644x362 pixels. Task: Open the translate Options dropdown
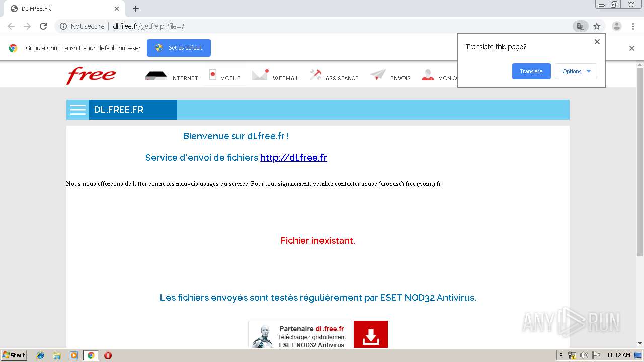(x=576, y=71)
